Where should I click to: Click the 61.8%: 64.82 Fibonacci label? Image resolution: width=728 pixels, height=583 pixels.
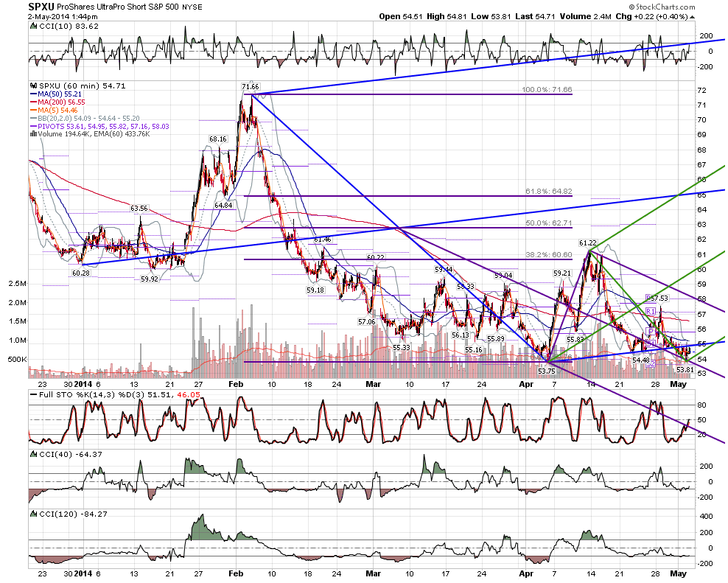549,191
